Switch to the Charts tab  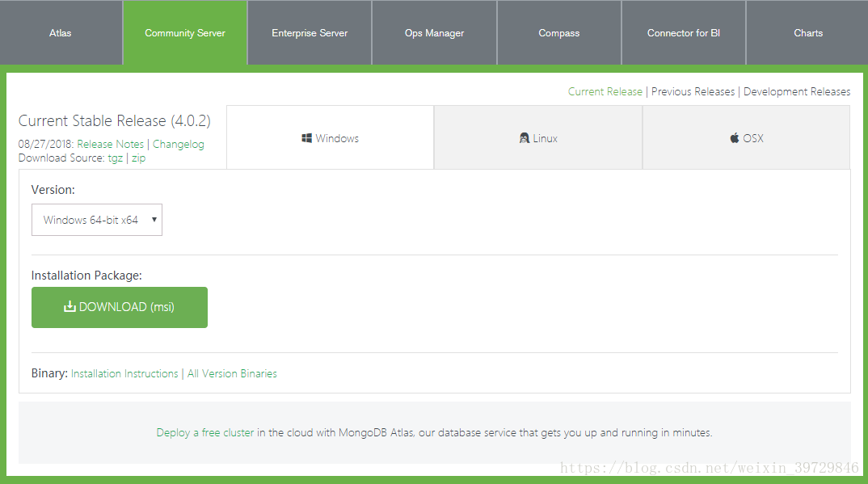[807, 32]
